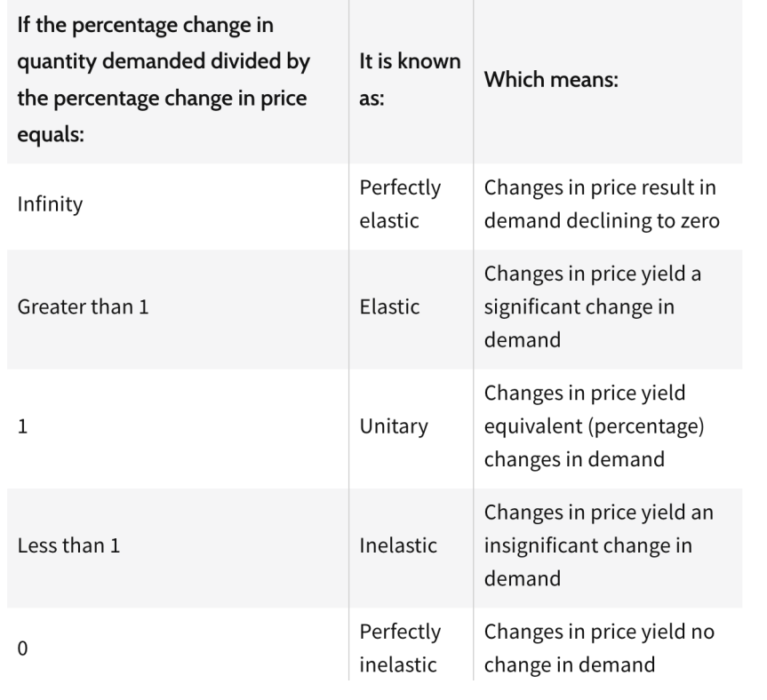
Task: Click the 'Inelastic' cell in the fourth row
Action: (x=397, y=545)
